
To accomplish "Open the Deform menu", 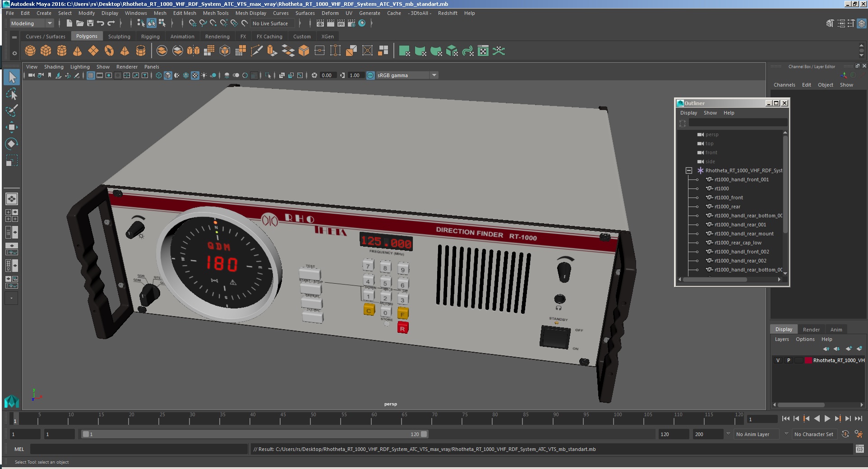I will coord(330,13).
